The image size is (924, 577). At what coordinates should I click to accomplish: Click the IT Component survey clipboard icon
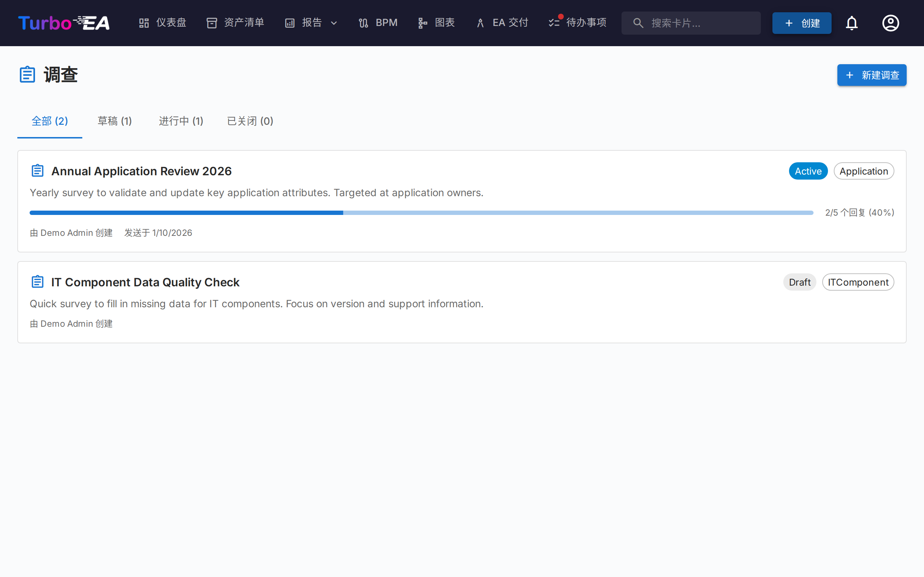click(x=38, y=282)
